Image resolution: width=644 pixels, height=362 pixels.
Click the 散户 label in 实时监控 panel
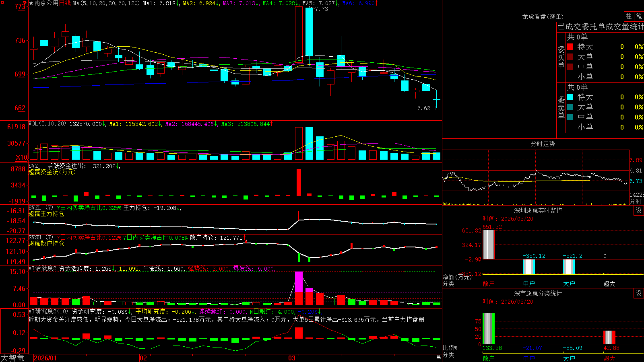[489, 284]
